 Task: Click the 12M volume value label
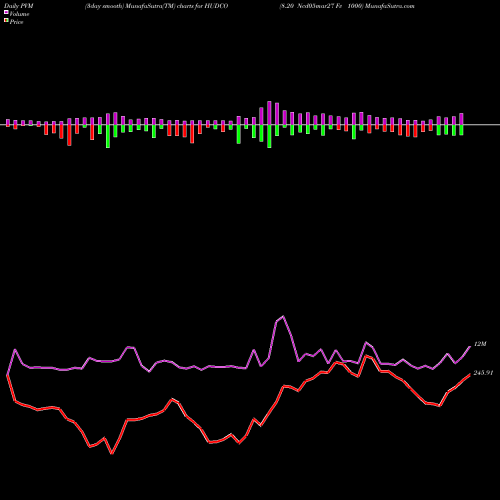pos(480,344)
